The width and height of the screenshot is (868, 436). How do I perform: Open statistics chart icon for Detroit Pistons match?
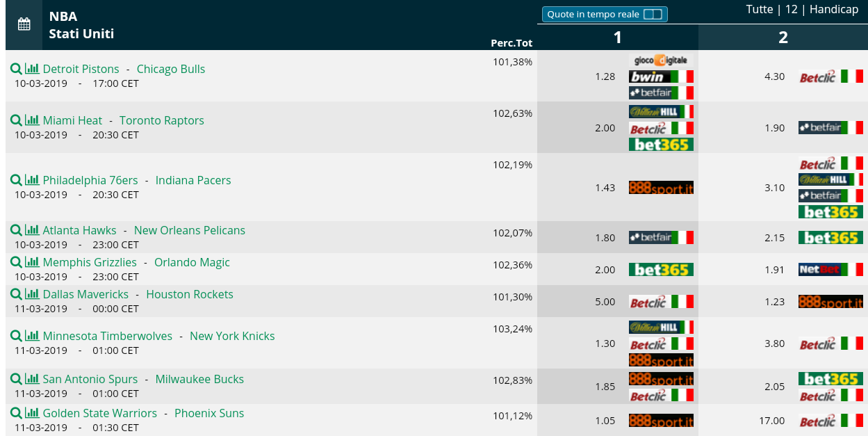pyautogui.click(x=32, y=69)
